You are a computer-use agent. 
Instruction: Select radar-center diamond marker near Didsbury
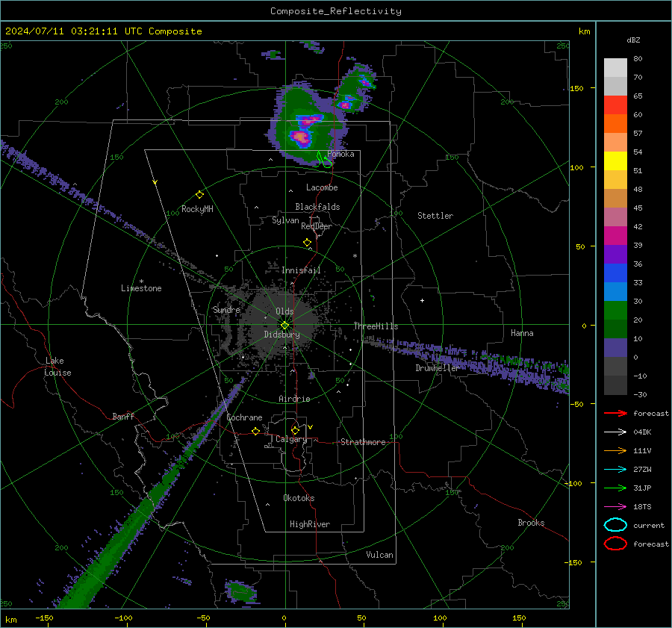pyautogui.click(x=284, y=326)
